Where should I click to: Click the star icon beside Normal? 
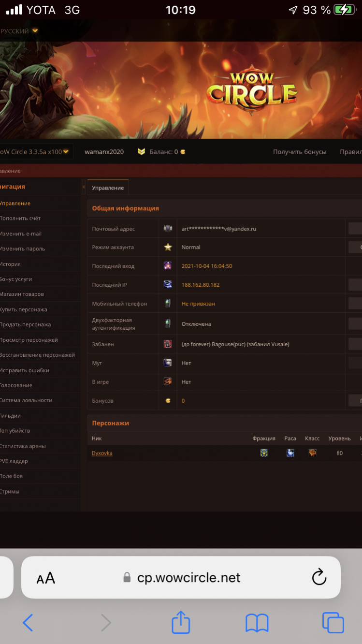168,247
